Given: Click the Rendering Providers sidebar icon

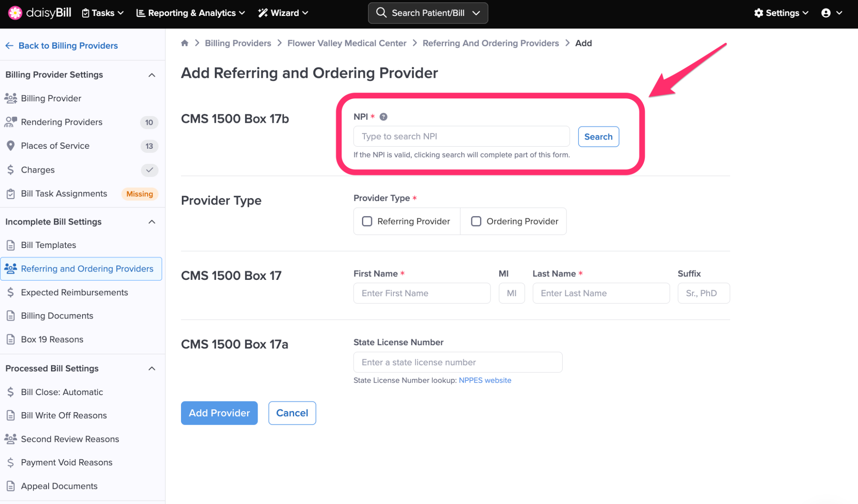Looking at the screenshot, I should [10, 122].
